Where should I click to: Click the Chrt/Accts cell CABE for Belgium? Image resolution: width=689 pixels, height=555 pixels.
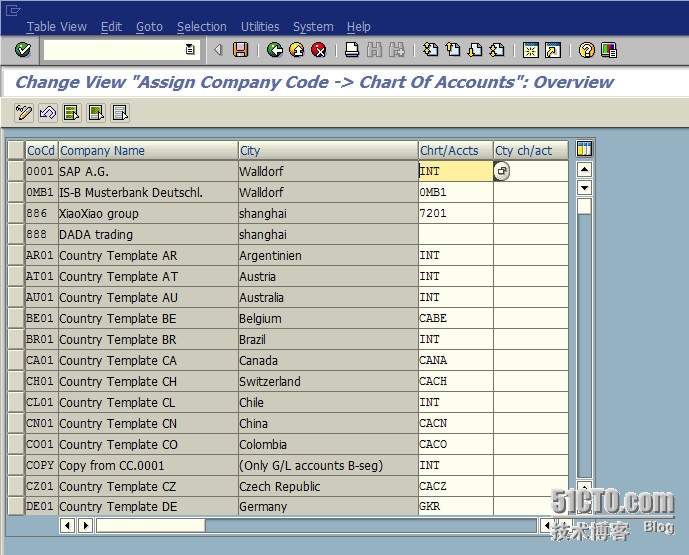(x=456, y=318)
